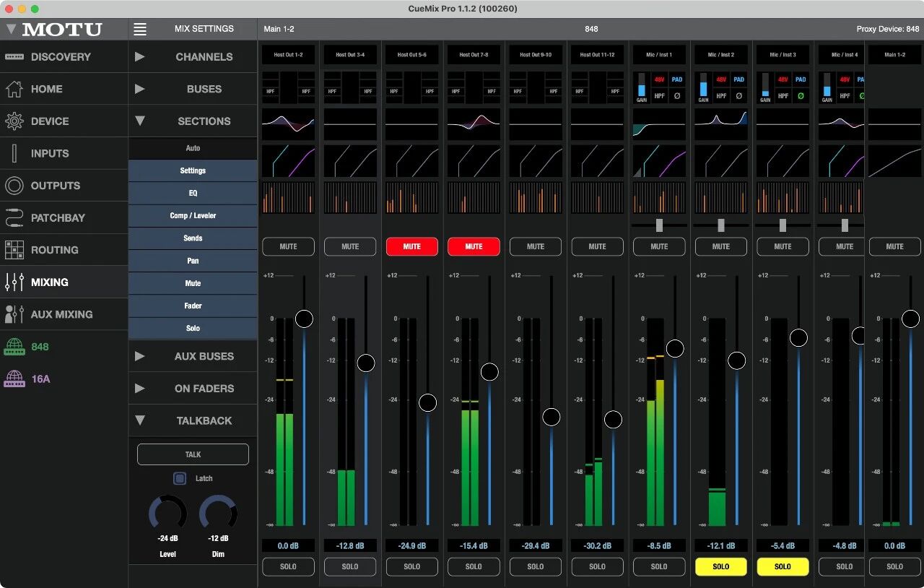Screen dimensions: 924x588
Task: Go to Aux Mixing page
Action: click(61, 314)
